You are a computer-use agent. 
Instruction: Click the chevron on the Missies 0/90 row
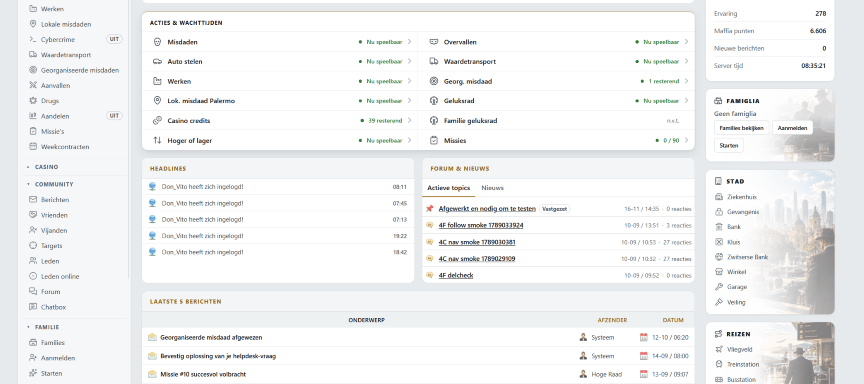(x=686, y=140)
